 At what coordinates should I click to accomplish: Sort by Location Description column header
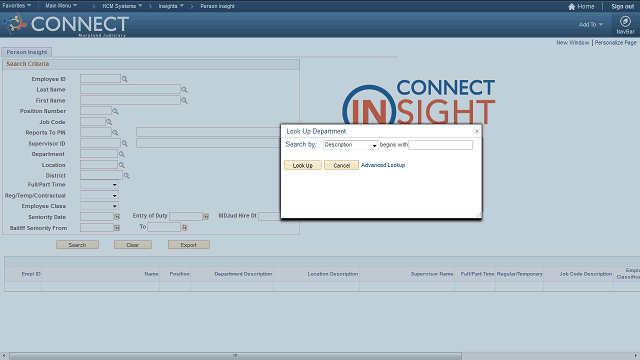[x=333, y=274]
